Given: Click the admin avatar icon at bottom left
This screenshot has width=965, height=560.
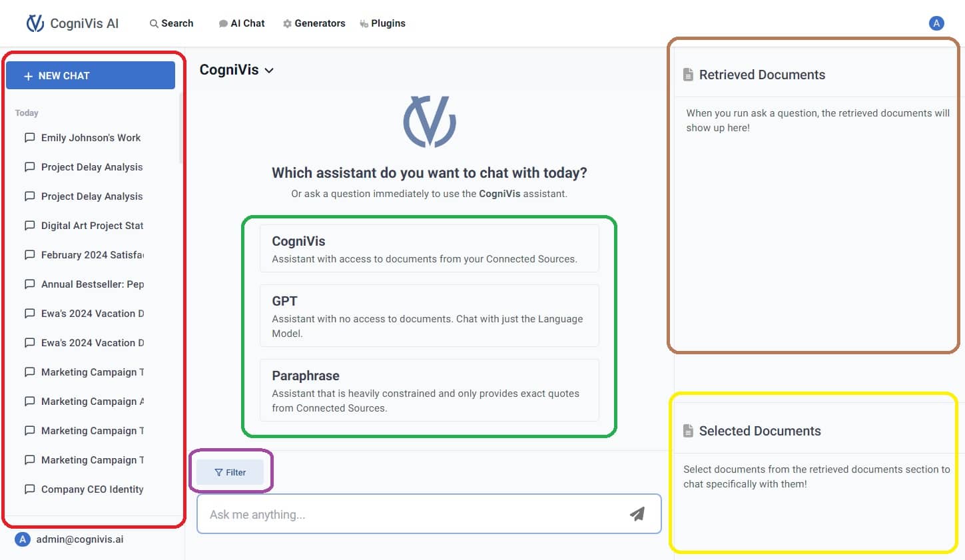Looking at the screenshot, I should tap(23, 539).
